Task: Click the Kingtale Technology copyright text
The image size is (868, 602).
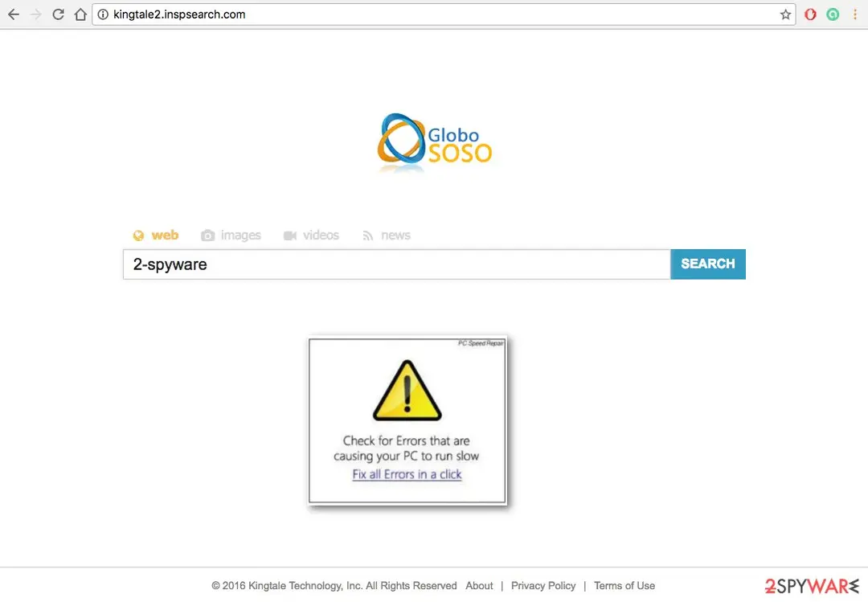Action: tap(334, 585)
